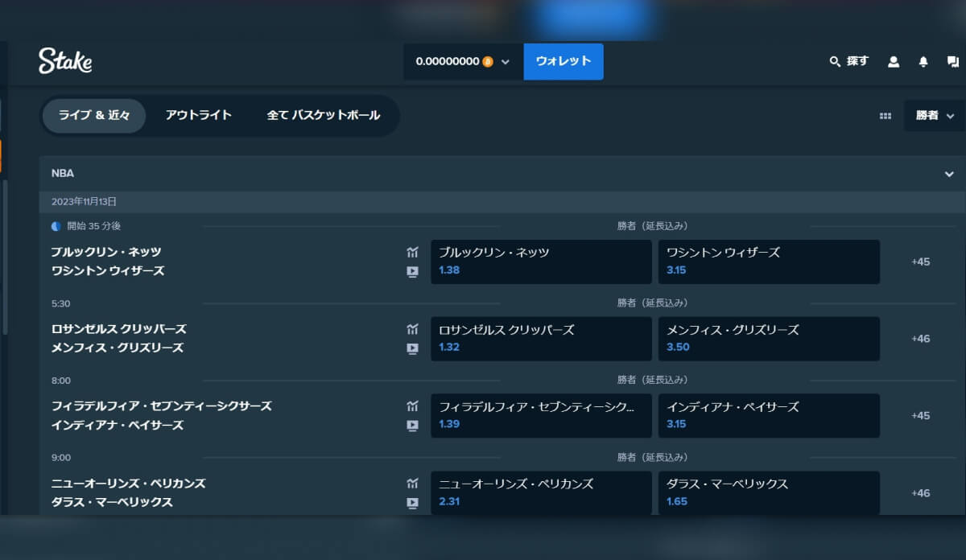Image resolution: width=966 pixels, height=560 pixels.
Task: Open stats icon for Pelicans vs Mavericks
Action: pyautogui.click(x=413, y=484)
